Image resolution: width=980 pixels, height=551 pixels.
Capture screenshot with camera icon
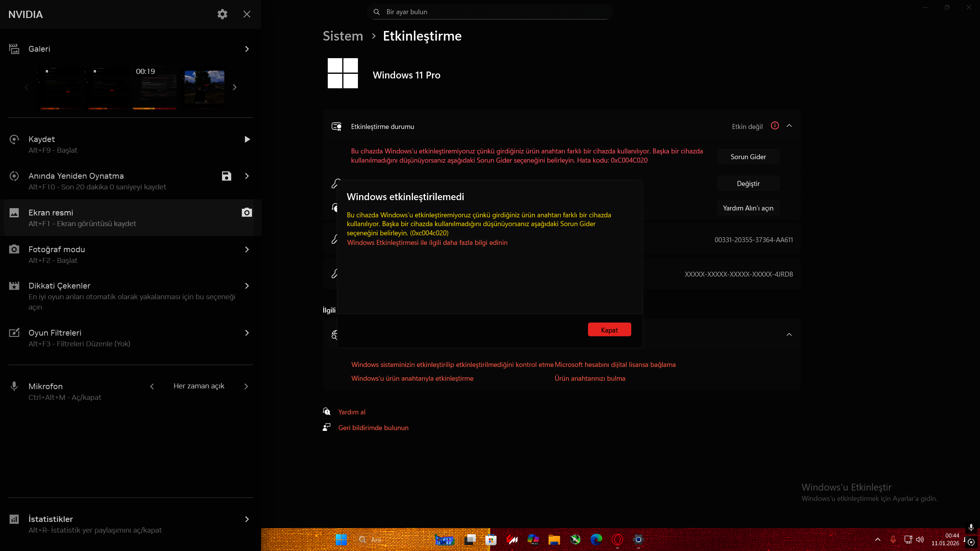pos(247,212)
